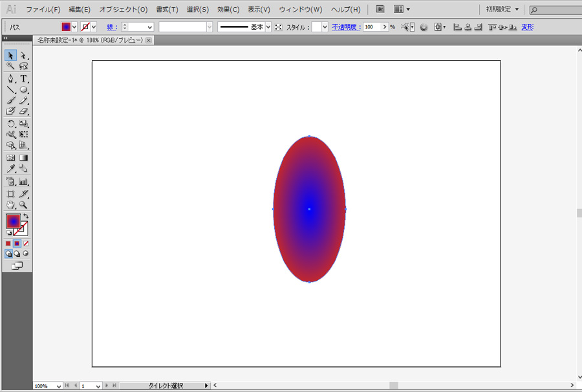Select the Selection (black arrow) tool
Screen dimensions: 582x392
(10, 56)
